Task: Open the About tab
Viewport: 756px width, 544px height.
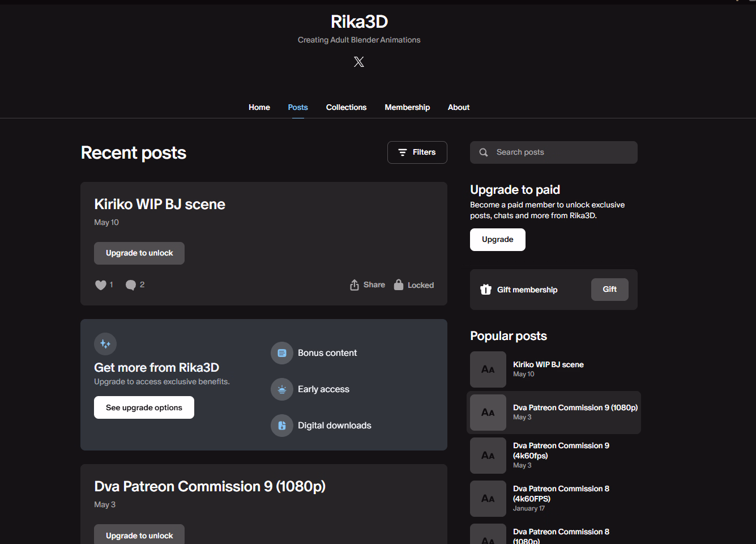Action: pyautogui.click(x=459, y=107)
